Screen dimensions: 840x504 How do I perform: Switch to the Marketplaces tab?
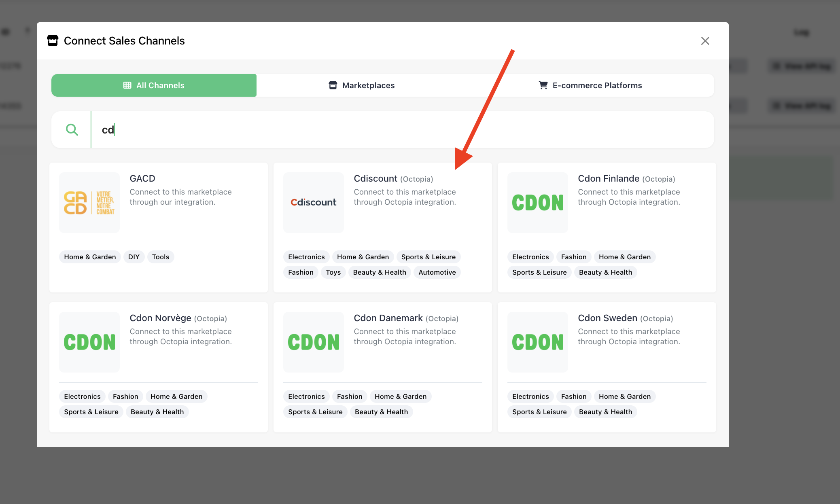click(x=361, y=85)
